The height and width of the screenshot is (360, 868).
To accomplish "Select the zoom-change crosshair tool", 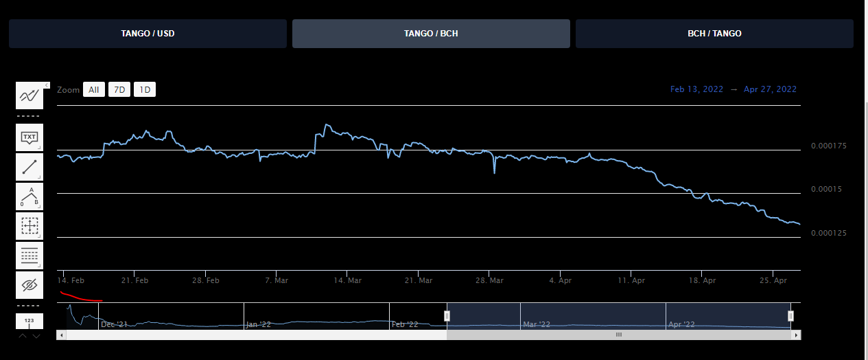I will (x=30, y=226).
